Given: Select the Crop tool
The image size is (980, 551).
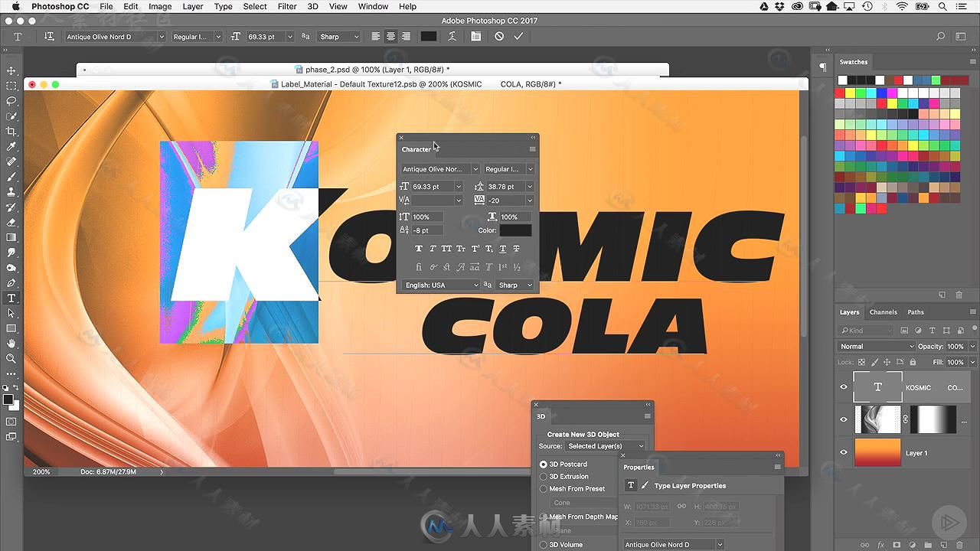Looking at the screenshot, I should [11, 132].
